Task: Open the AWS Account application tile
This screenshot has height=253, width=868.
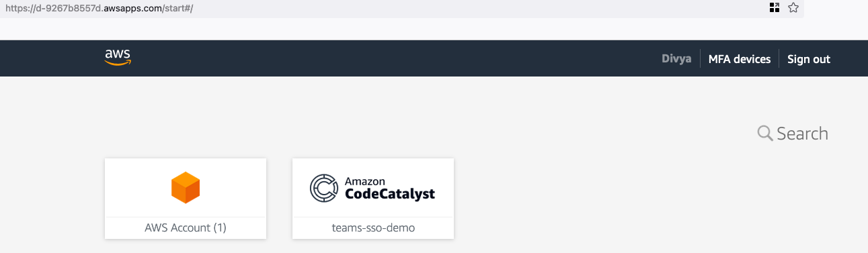Action: point(186,199)
